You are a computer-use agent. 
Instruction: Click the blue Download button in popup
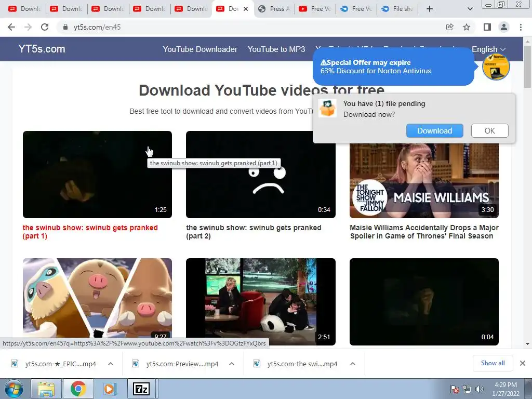click(435, 130)
